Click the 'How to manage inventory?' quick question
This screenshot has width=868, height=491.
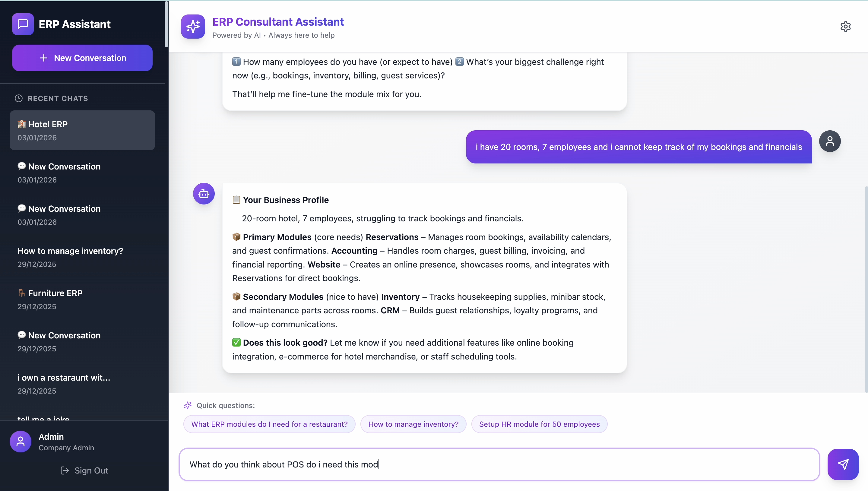coord(413,424)
